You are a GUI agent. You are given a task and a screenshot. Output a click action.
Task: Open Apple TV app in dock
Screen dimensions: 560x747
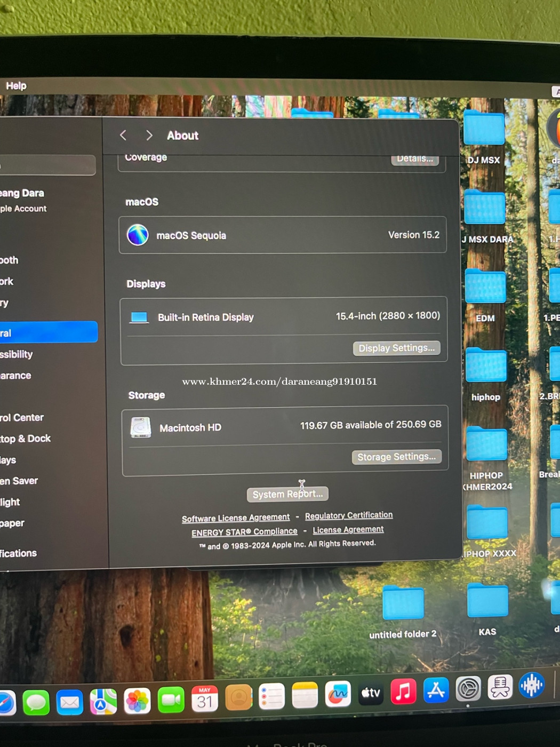(371, 693)
